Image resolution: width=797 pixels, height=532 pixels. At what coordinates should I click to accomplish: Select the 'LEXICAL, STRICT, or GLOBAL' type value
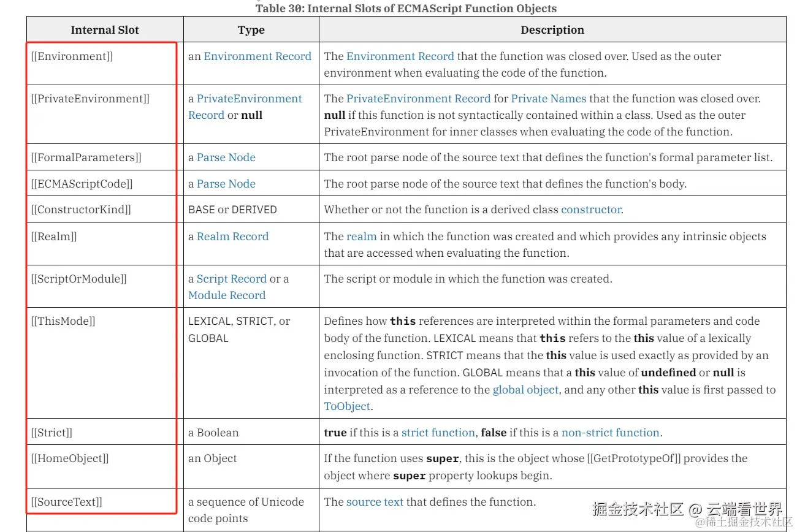(x=239, y=330)
